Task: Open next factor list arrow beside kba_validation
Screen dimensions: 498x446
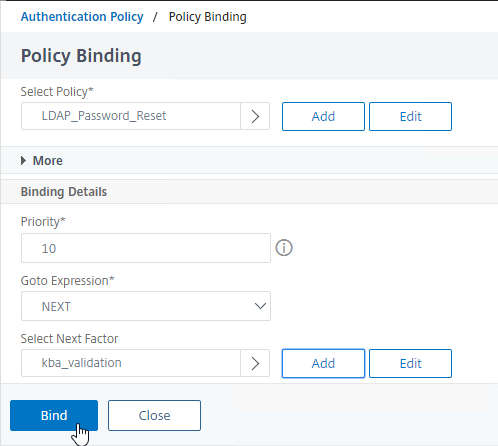Action: point(255,363)
